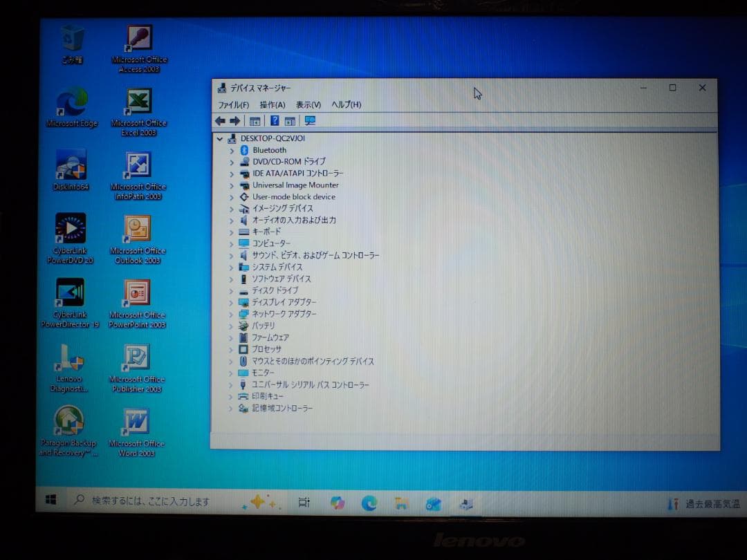This screenshot has height=560, width=747.
Task: Open Microsoft Office Word 2003 shortcut
Action: (136, 432)
